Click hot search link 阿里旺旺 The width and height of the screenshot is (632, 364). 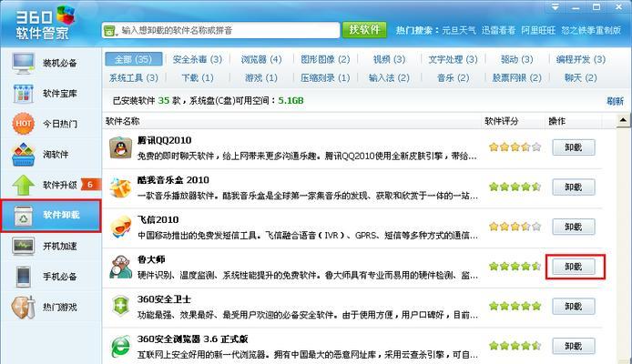point(538,30)
